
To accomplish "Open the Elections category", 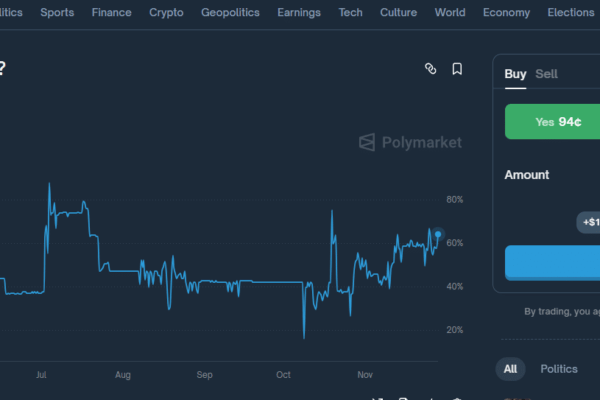I will click(x=570, y=13).
